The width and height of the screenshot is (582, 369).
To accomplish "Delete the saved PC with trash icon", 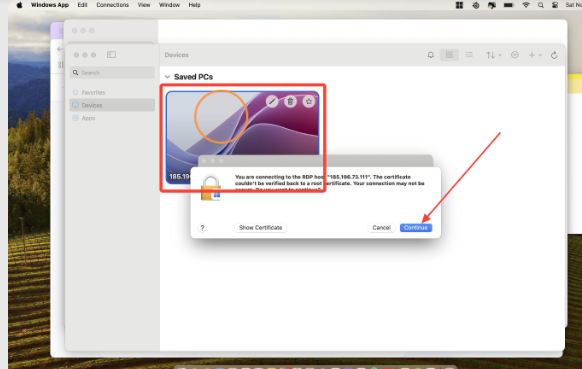I will pyautogui.click(x=290, y=101).
